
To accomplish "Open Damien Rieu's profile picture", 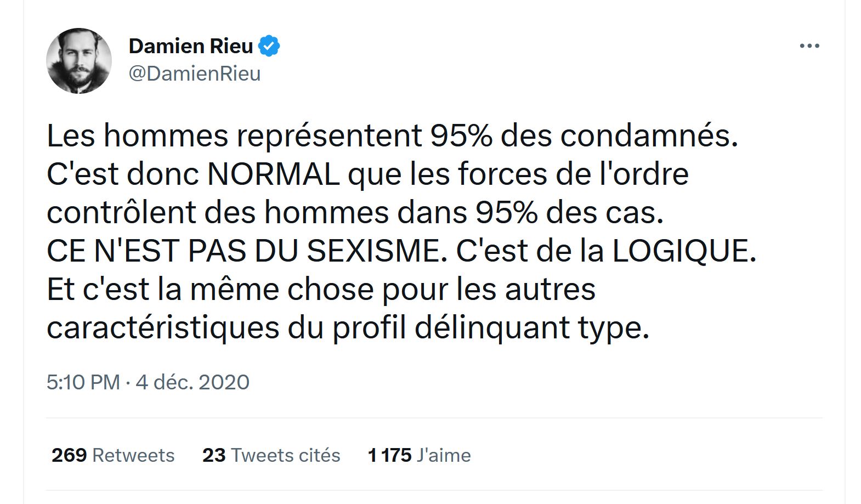I will tap(79, 60).
